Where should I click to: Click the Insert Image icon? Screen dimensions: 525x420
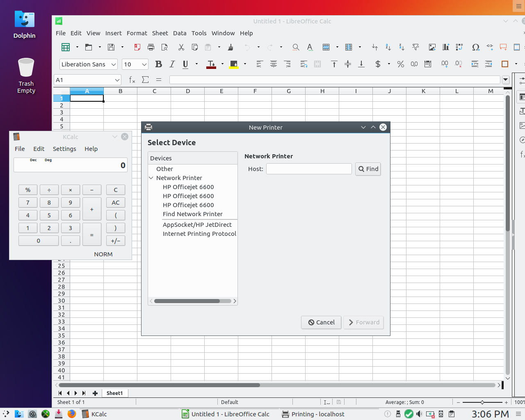point(432,47)
